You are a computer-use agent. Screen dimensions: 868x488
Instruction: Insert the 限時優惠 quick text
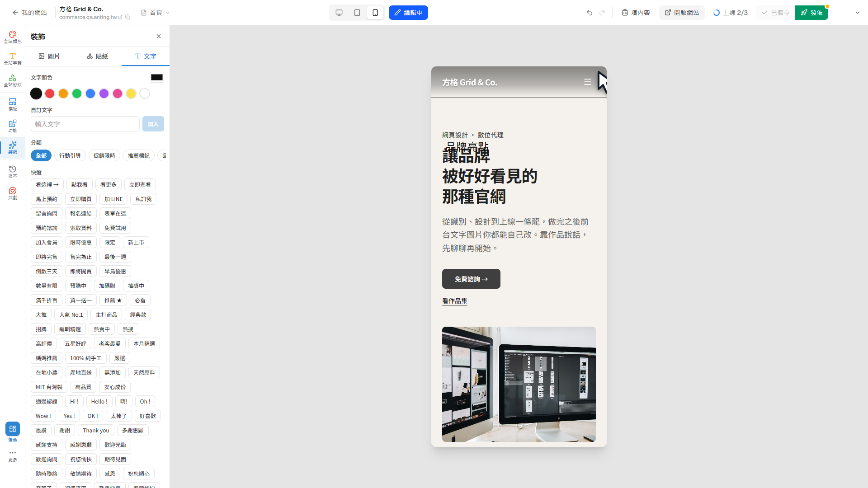[81, 242]
